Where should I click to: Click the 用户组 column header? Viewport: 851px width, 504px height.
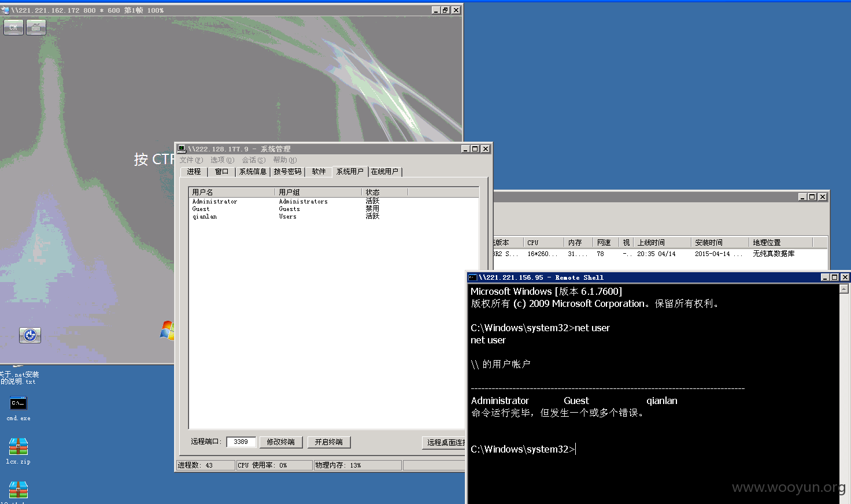(319, 192)
